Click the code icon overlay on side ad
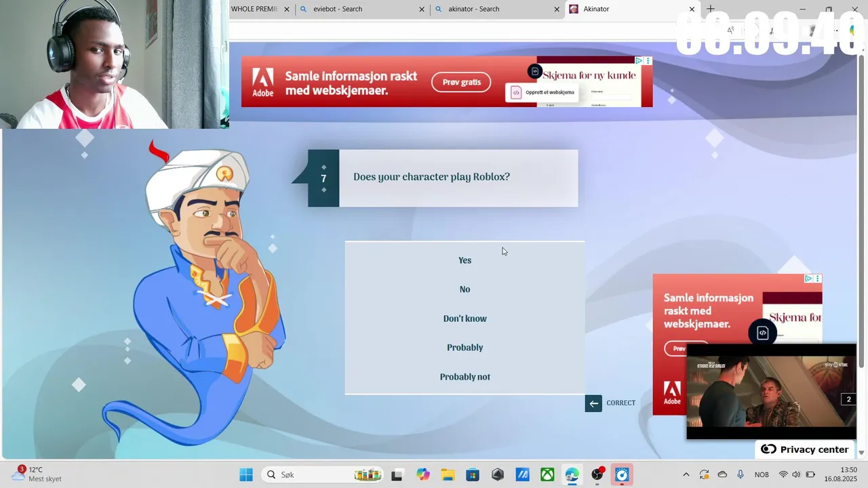This screenshot has width=868, height=488. click(x=763, y=333)
